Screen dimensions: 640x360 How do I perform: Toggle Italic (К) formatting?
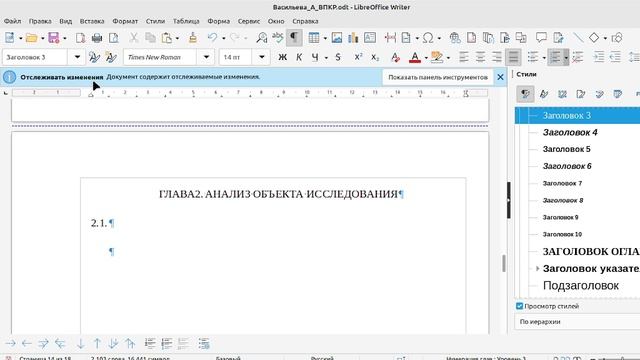(299, 58)
